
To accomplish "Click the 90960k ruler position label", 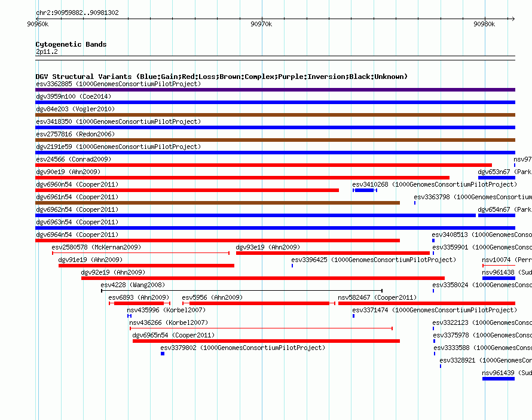I will (x=38, y=24).
